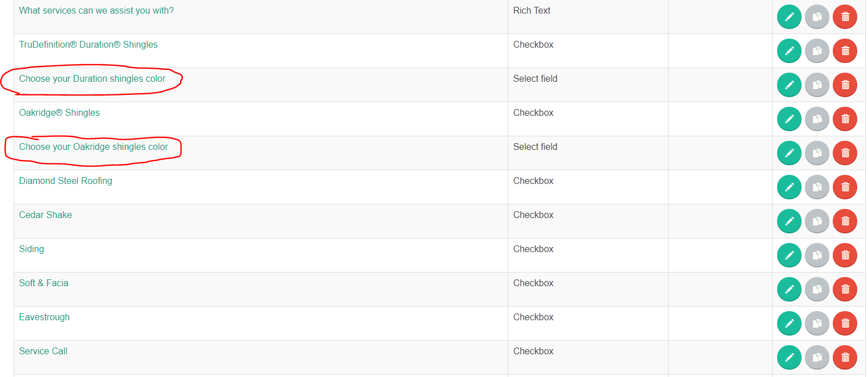The image size is (868, 377).
Task: Edit the Eavestrough field
Action: 789,324
